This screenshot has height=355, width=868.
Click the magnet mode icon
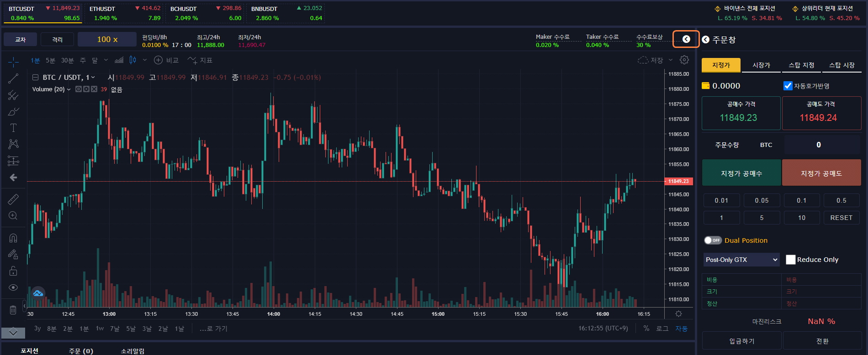[x=13, y=238]
